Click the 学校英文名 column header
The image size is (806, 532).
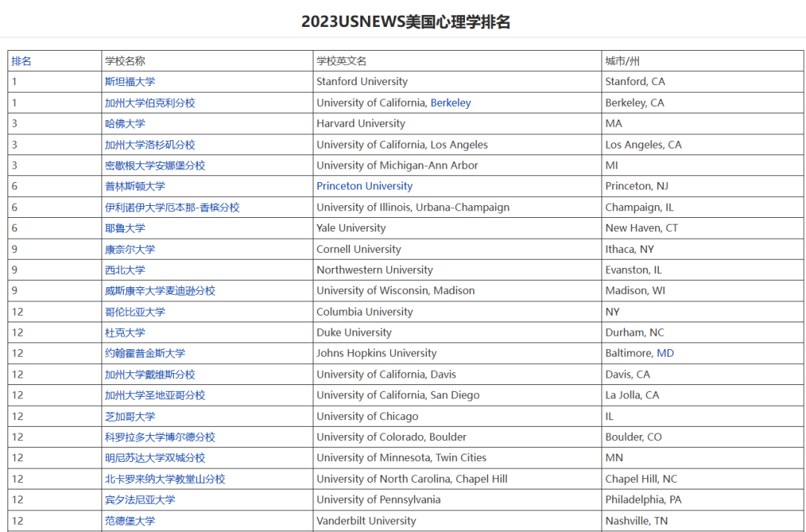tap(341, 61)
